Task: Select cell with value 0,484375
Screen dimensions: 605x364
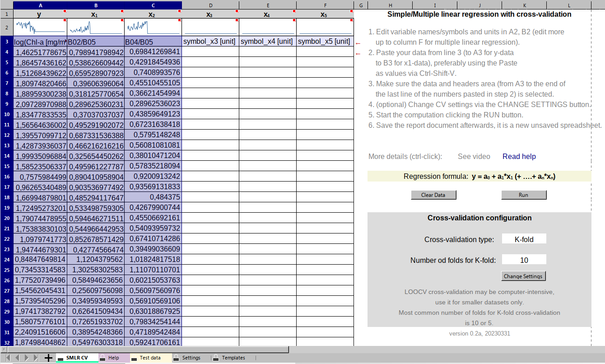Action: pyautogui.click(x=153, y=197)
